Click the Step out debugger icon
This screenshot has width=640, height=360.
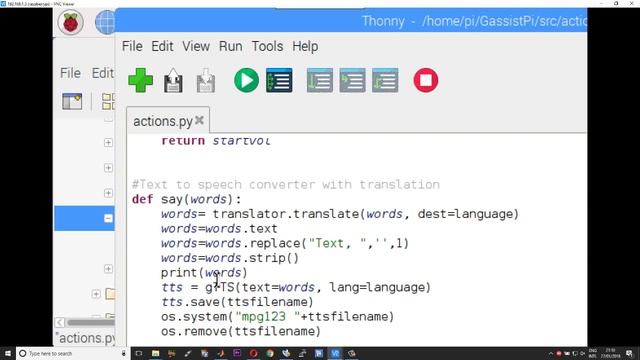coord(385,80)
